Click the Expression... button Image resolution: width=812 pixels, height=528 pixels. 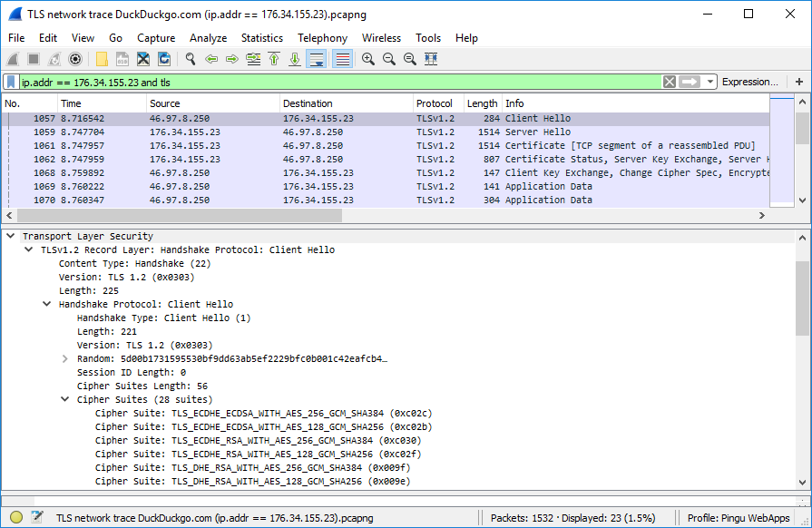(x=750, y=82)
